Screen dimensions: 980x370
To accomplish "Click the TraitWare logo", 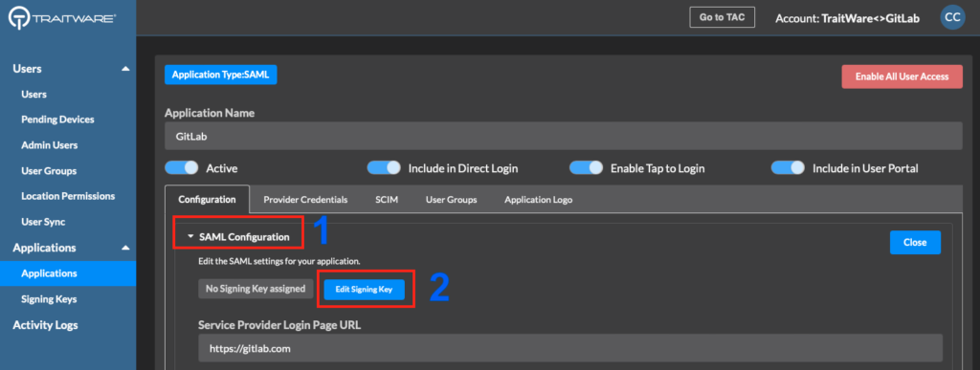I will (x=61, y=18).
